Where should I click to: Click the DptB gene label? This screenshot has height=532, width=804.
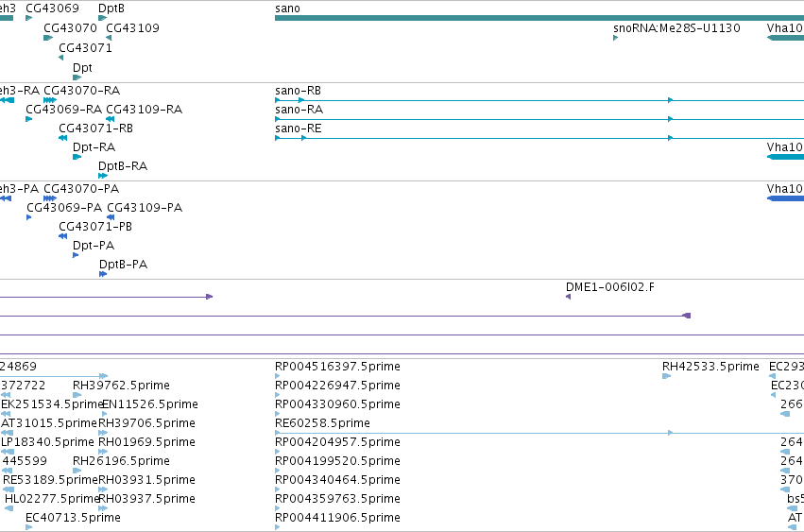[111, 9]
